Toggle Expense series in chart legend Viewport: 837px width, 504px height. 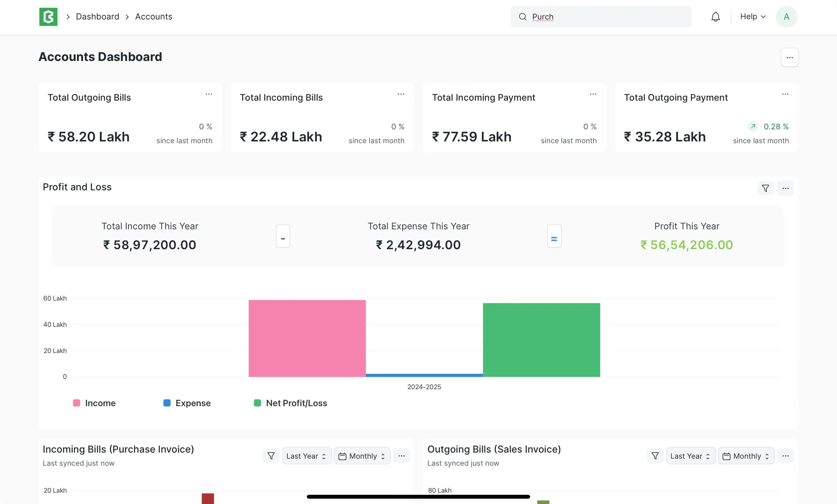187,403
